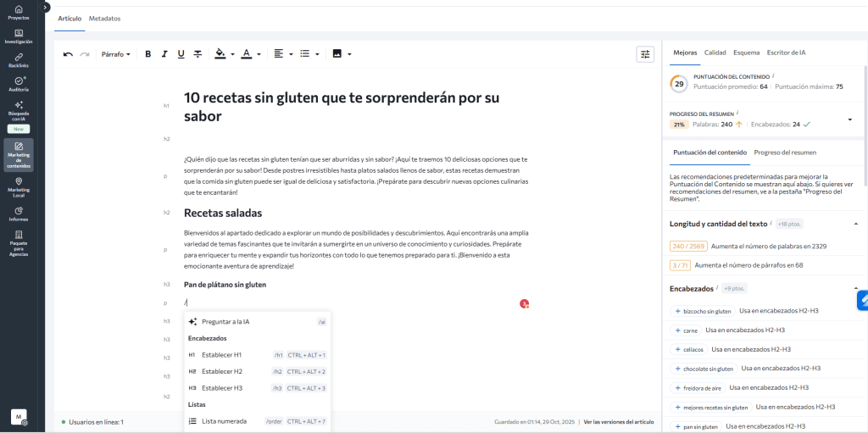Screen dimensions: 868x433
Task: Open Marketing de contenidos section
Action: tap(19, 155)
